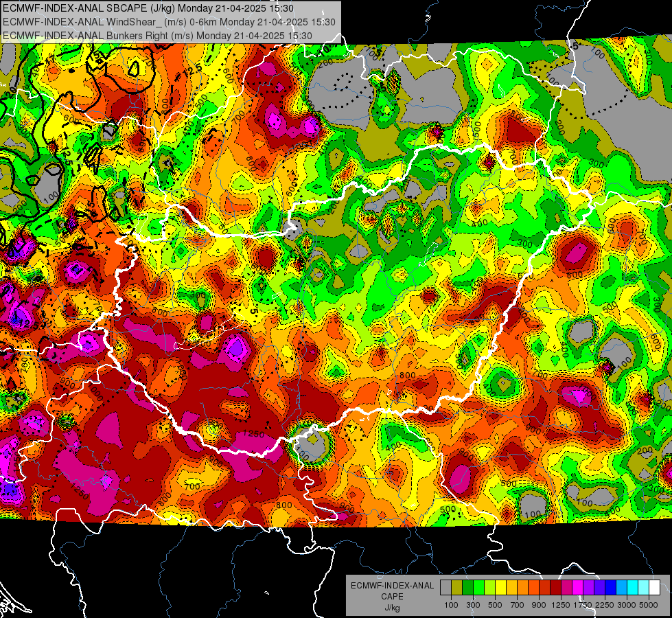Click the olive swatch in the CAPE legend
Screen dimensions: 672x618
[x=456, y=587]
